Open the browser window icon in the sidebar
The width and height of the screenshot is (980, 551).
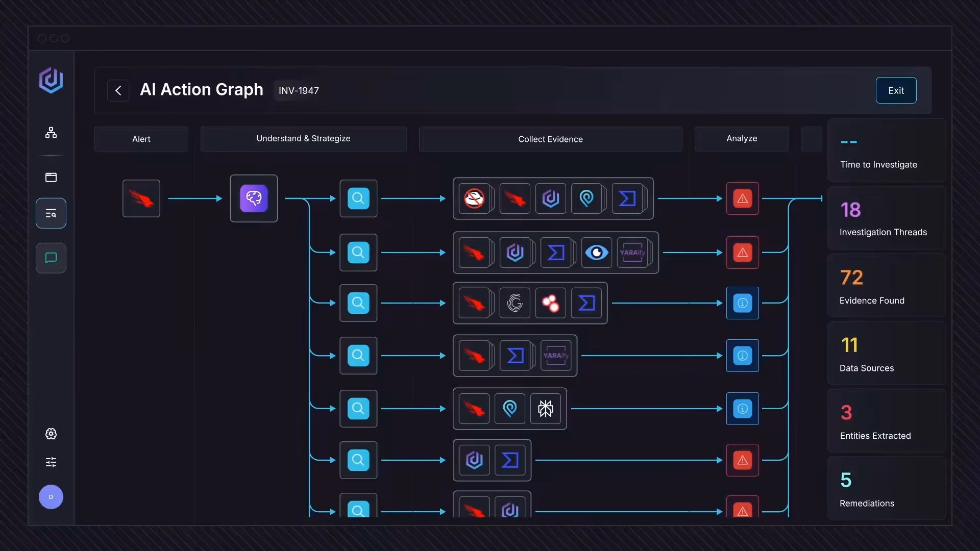[51, 177]
